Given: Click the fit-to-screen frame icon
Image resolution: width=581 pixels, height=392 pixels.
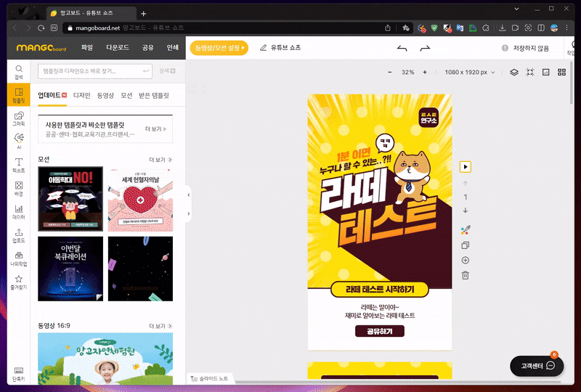Looking at the screenshot, I should (x=530, y=73).
